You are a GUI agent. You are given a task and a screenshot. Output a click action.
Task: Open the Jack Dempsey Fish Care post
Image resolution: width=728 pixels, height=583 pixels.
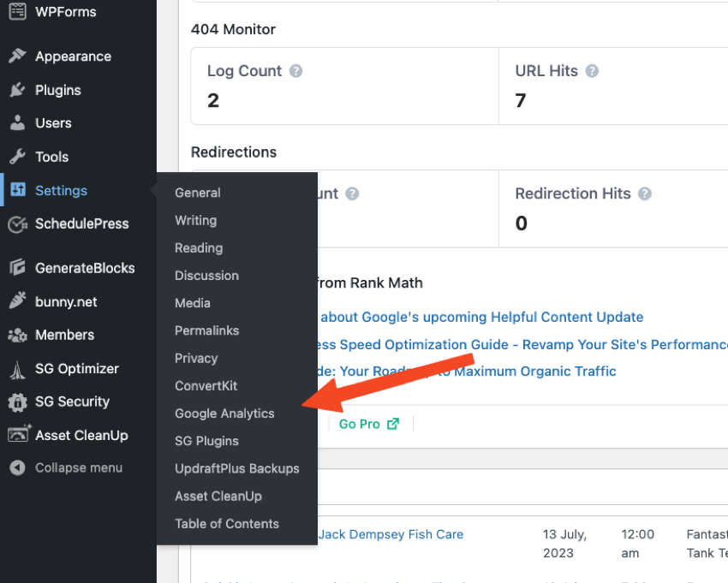click(x=391, y=534)
